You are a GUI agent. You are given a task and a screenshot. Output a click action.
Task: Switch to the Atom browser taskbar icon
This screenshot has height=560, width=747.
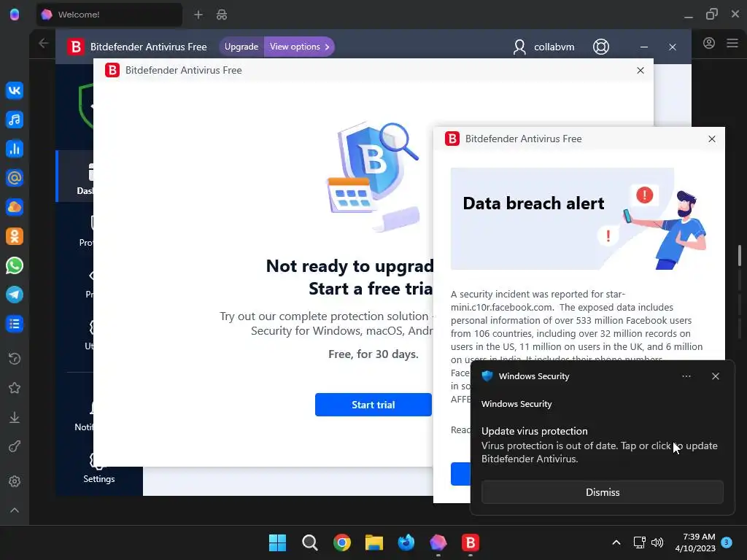438,542
